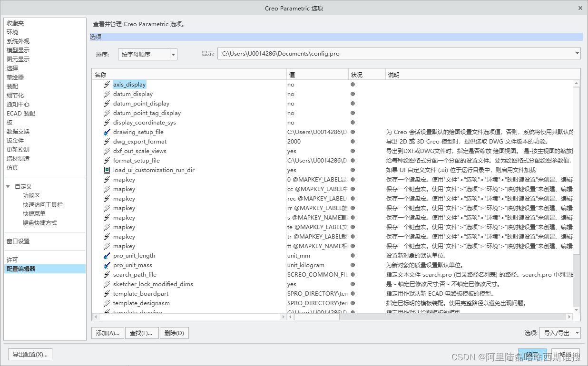
Task: Click the lightning icon beside datum_display
Action: 107,94
